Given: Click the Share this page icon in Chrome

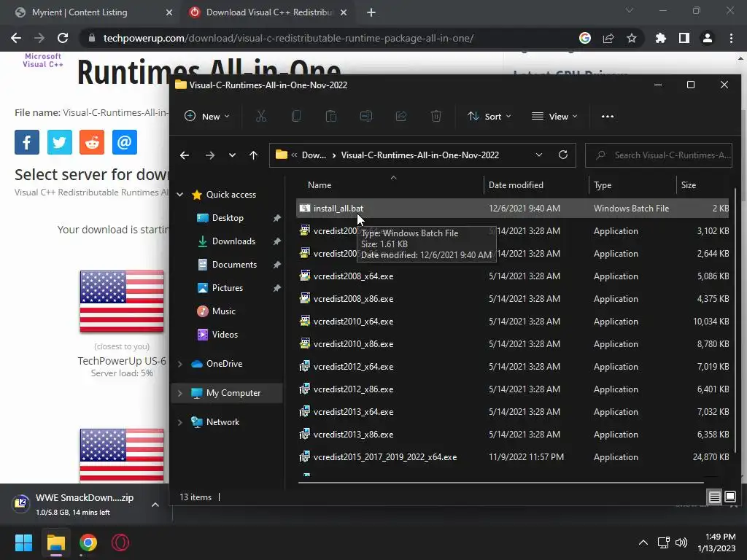Looking at the screenshot, I should coord(608,38).
